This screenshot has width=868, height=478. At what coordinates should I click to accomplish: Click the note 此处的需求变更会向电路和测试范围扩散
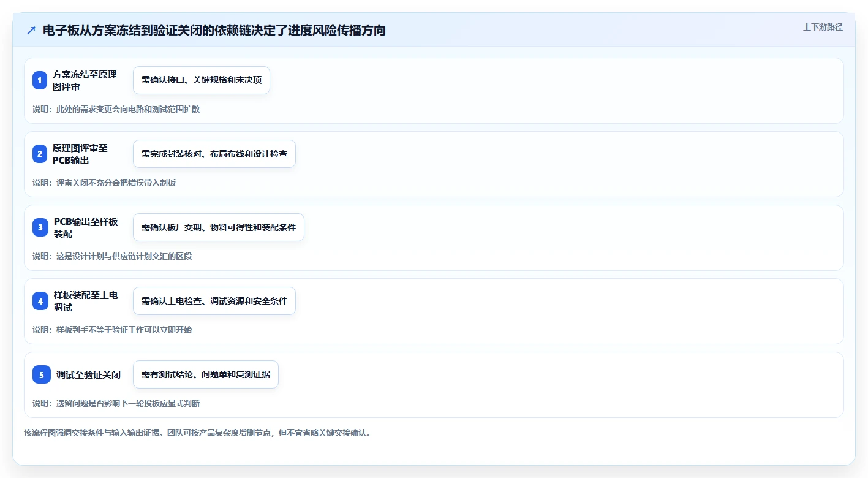[116, 109]
